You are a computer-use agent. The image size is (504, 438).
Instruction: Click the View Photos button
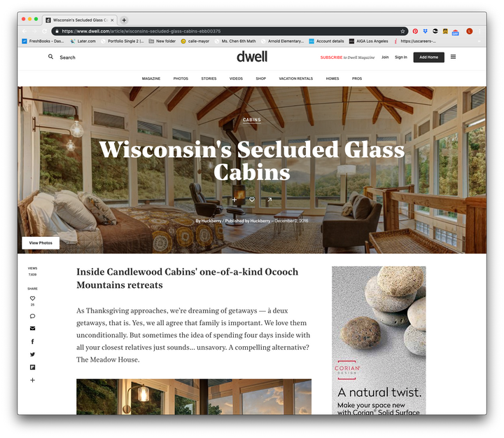tap(41, 243)
